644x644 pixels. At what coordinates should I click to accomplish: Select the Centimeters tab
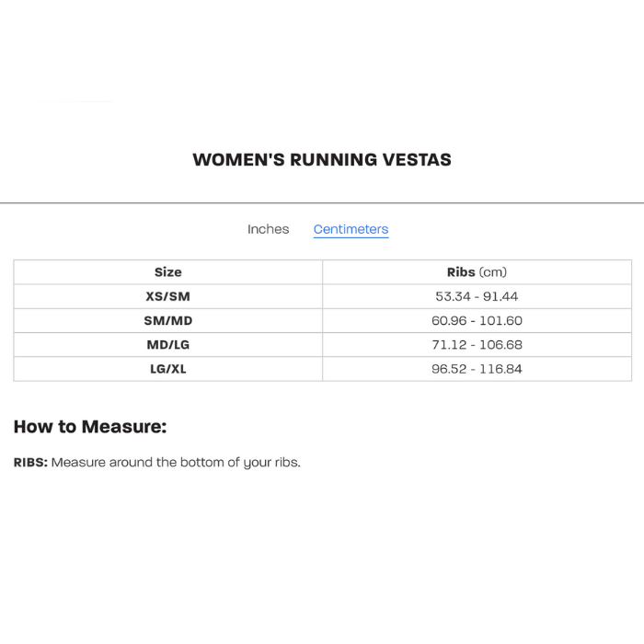coord(351,229)
